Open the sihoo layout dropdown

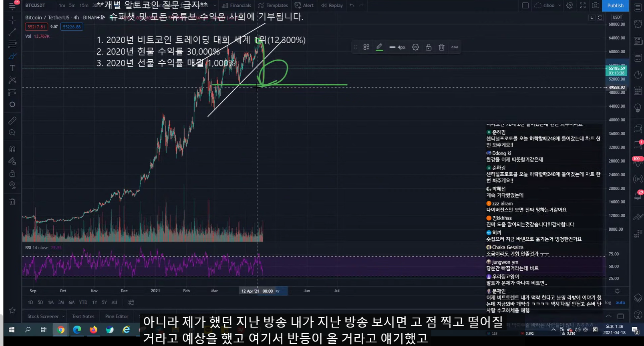click(547, 6)
